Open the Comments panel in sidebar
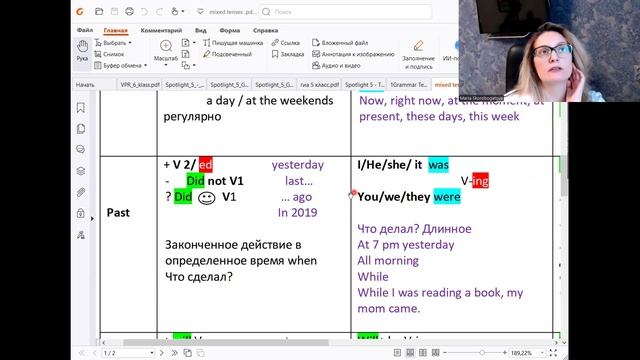Viewport: 640px width, 360px height. pyautogui.click(x=81, y=149)
